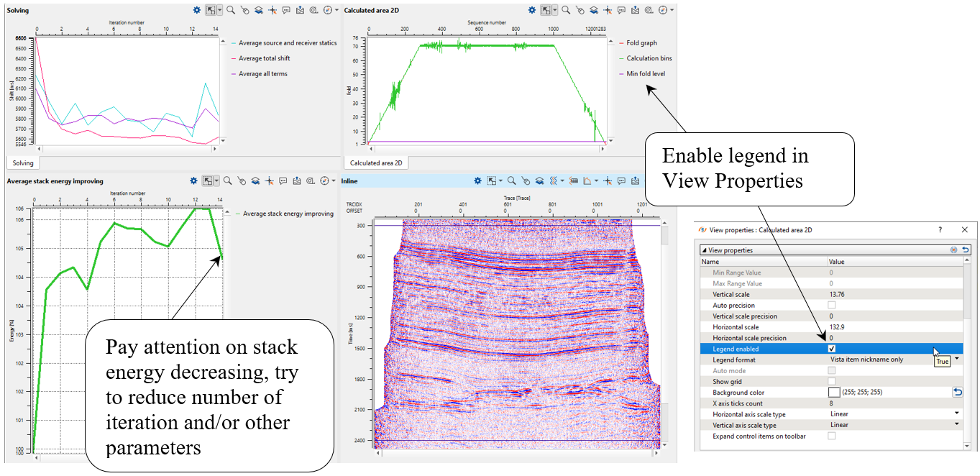Click the Vertical scale value field
This screenshot has width=980, height=476.
pyautogui.click(x=892, y=295)
